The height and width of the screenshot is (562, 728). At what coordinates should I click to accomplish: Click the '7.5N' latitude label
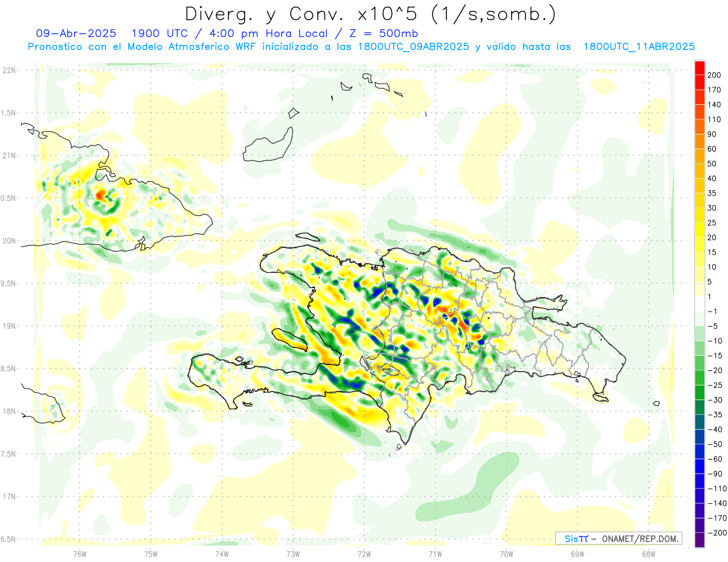[x=8, y=454]
